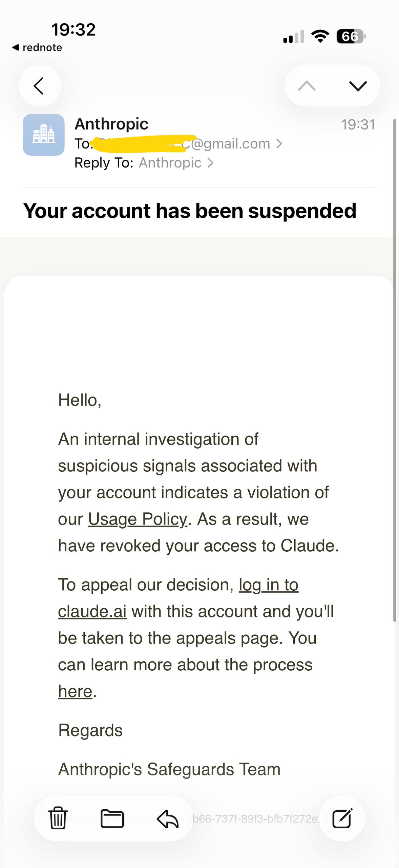Open the Usage Policy link

(138, 519)
